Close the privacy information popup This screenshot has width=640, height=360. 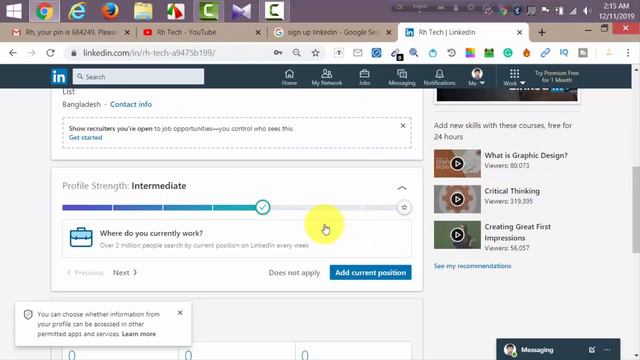click(180, 313)
